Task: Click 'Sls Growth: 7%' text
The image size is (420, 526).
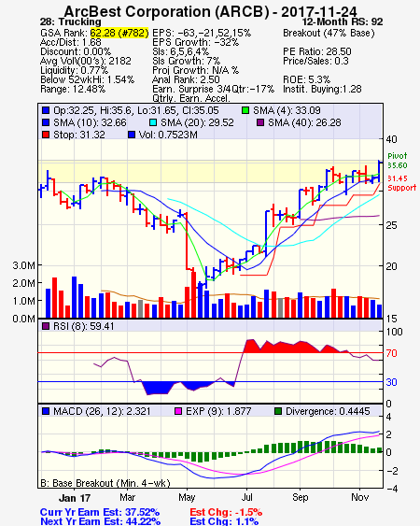Action: point(187,61)
